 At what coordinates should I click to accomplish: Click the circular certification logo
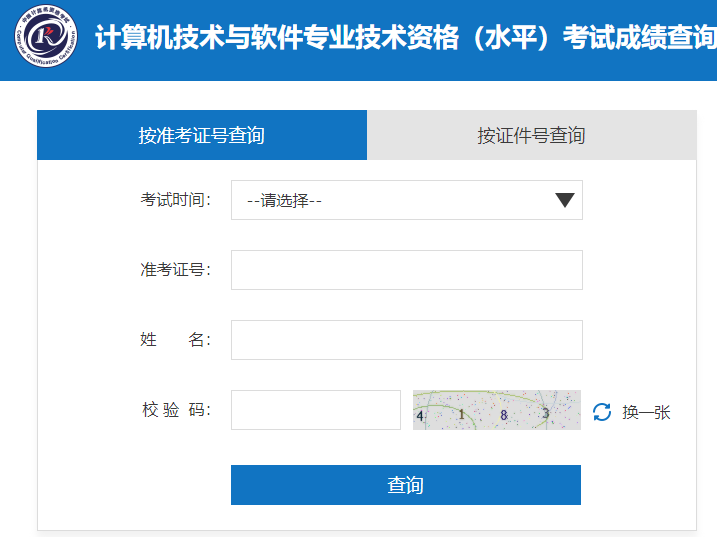46,37
